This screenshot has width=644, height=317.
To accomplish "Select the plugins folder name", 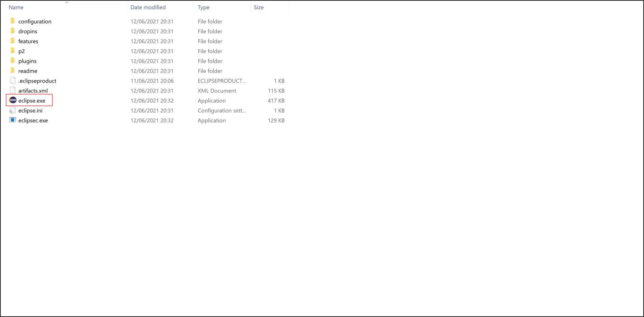I will [x=27, y=61].
